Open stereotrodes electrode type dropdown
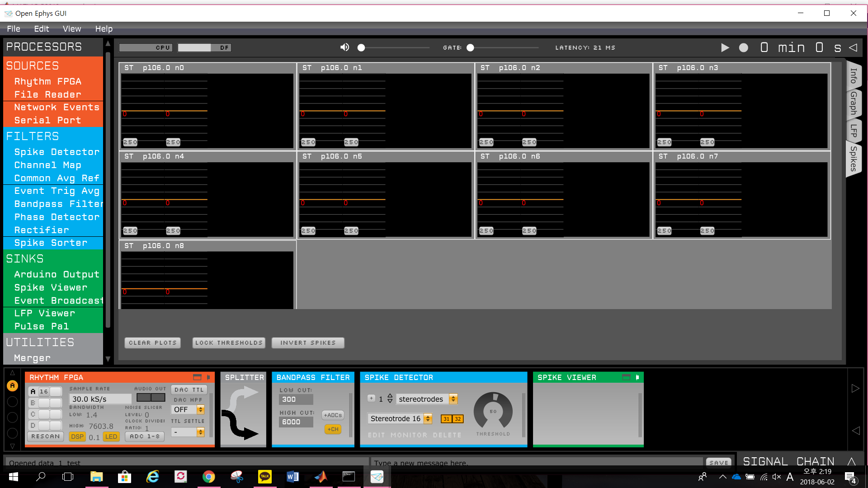 tap(427, 399)
